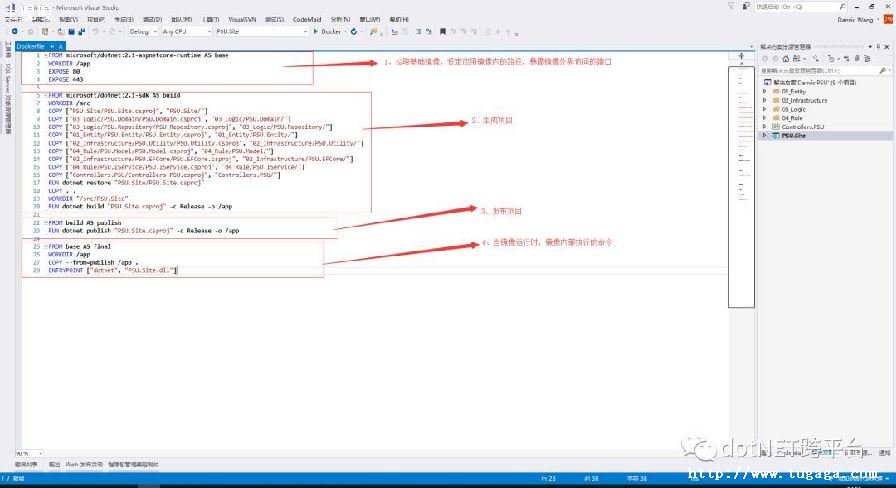Collapse the FROM build AS publish region
The height and width of the screenshot is (488, 896).
[46, 223]
